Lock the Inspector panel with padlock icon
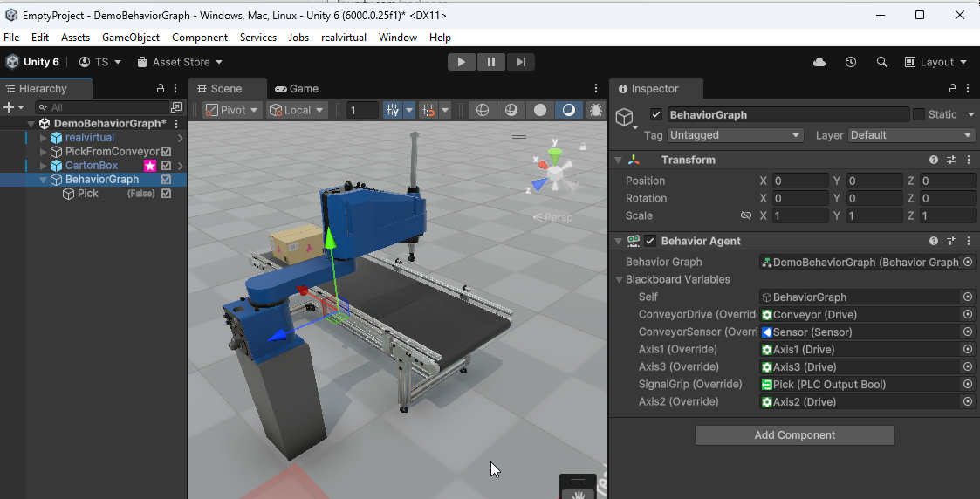The image size is (980, 499). pyautogui.click(x=953, y=89)
